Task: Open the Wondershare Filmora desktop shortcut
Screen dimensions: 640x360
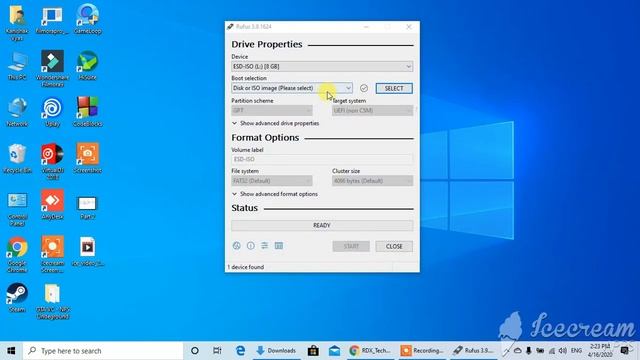Action: pyautogui.click(x=53, y=69)
